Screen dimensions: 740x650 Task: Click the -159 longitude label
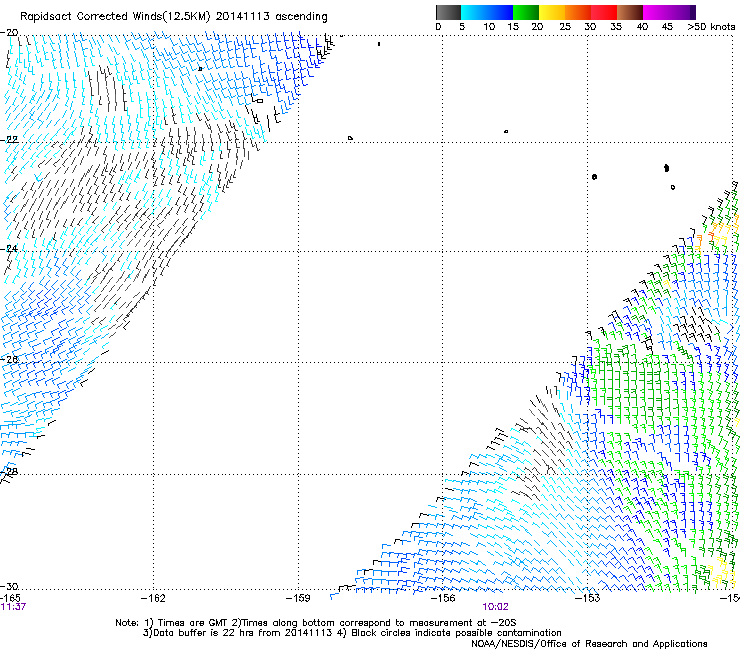298,598
